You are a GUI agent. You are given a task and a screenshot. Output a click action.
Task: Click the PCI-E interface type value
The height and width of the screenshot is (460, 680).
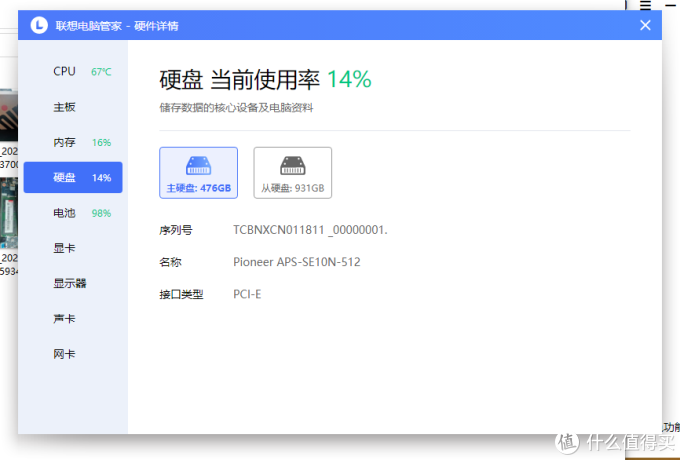pyautogui.click(x=247, y=294)
